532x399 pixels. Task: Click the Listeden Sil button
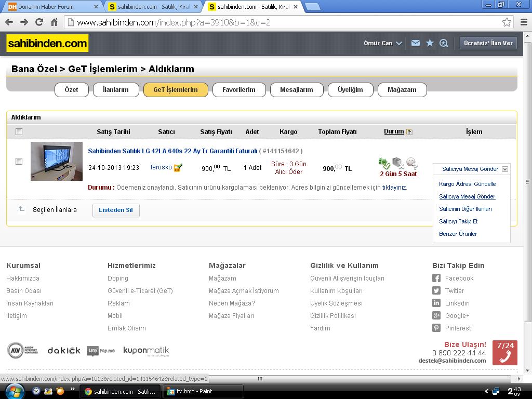116,210
